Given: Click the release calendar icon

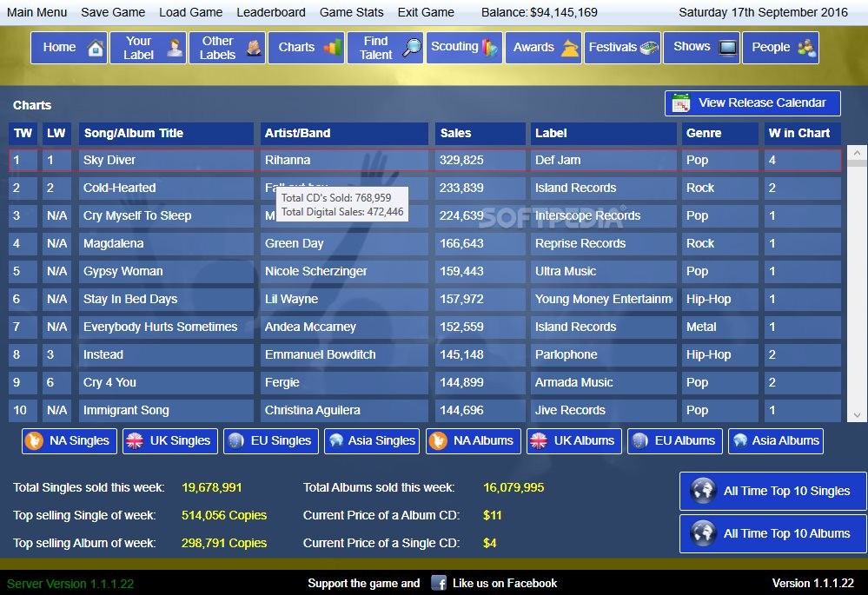Looking at the screenshot, I should (x=681, y=103).
